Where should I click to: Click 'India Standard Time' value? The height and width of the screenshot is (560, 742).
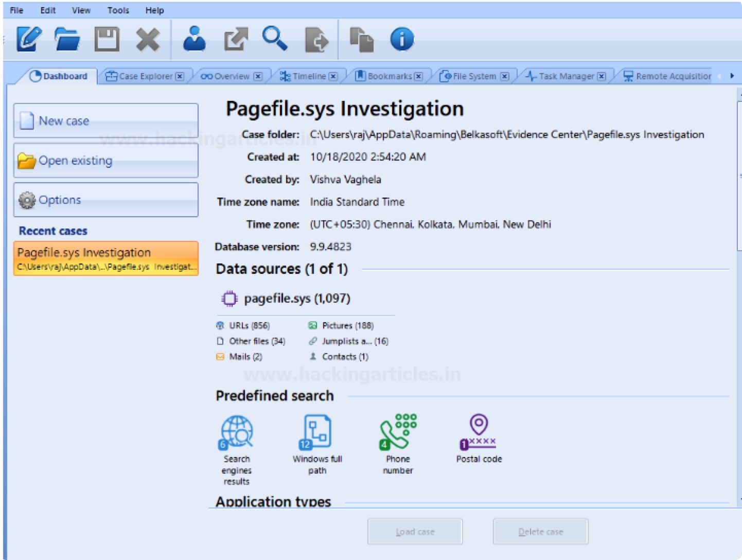coord(357,202)
